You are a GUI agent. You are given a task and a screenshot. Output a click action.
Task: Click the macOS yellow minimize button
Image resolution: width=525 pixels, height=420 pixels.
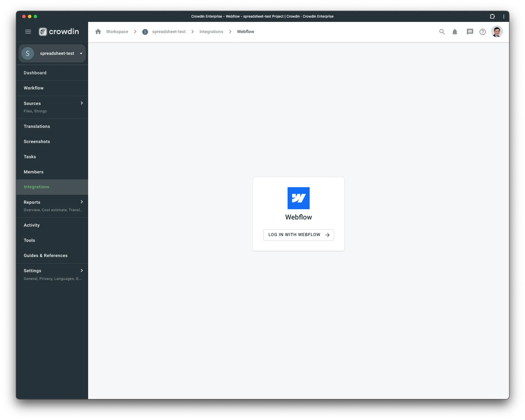point(30,16)
